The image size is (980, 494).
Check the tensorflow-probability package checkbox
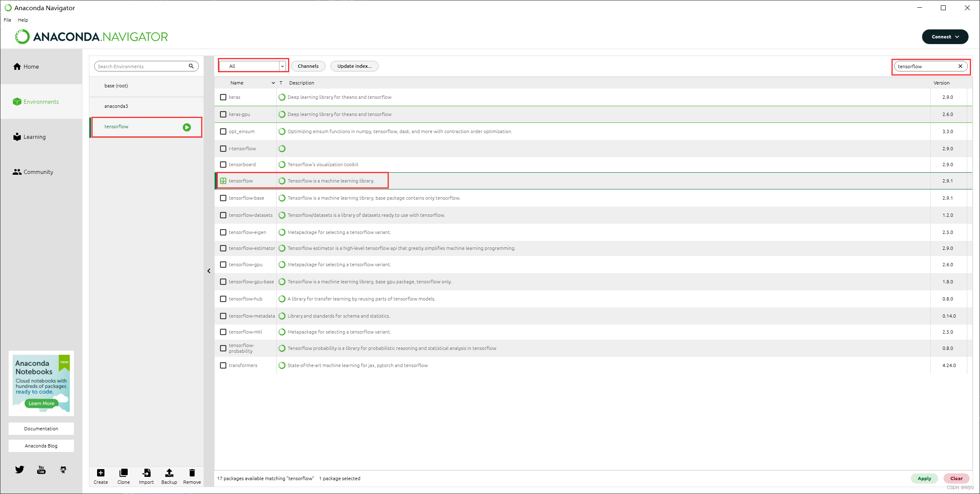pos(223,348)
